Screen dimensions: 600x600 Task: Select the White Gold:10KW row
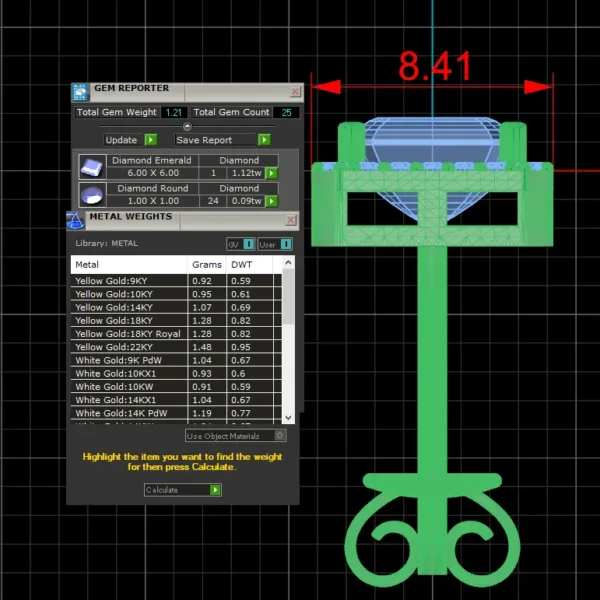click(x=176, y=386)
